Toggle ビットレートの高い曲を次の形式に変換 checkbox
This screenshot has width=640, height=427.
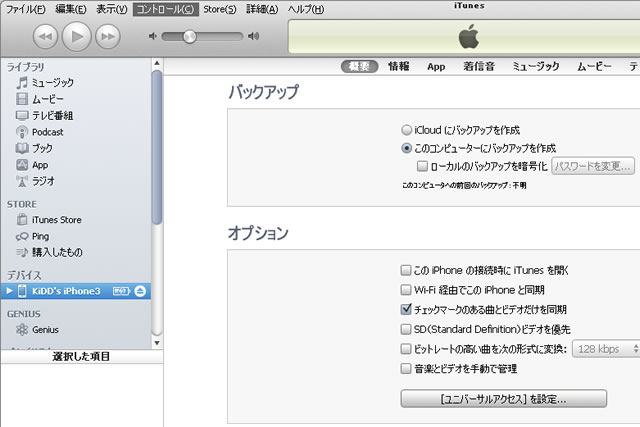[x=406, y=349]
